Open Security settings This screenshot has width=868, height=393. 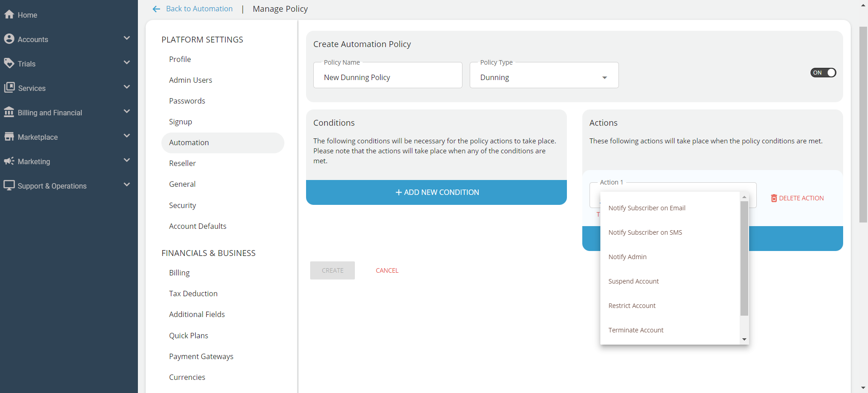(x=183, y=205)
